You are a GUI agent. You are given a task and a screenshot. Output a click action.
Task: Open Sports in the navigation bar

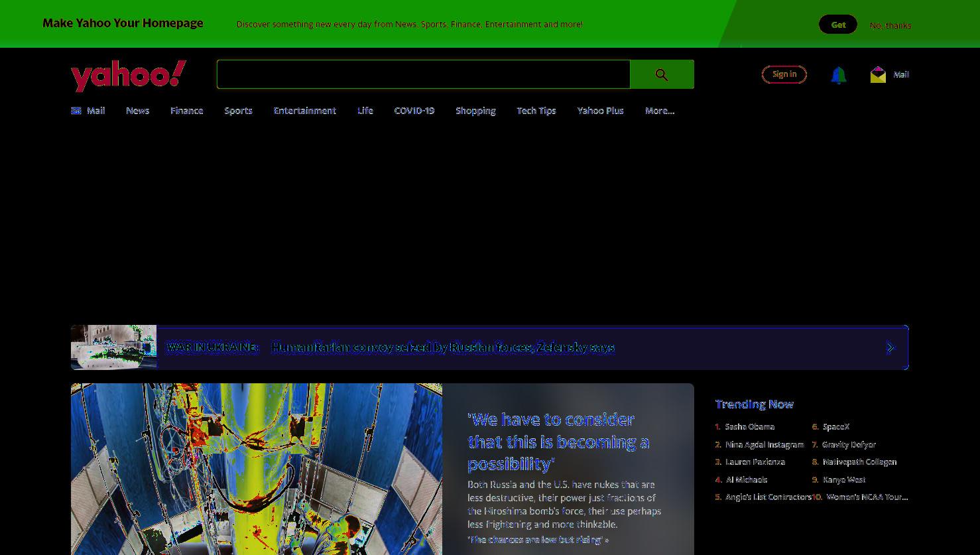click(x=238, y=111)
